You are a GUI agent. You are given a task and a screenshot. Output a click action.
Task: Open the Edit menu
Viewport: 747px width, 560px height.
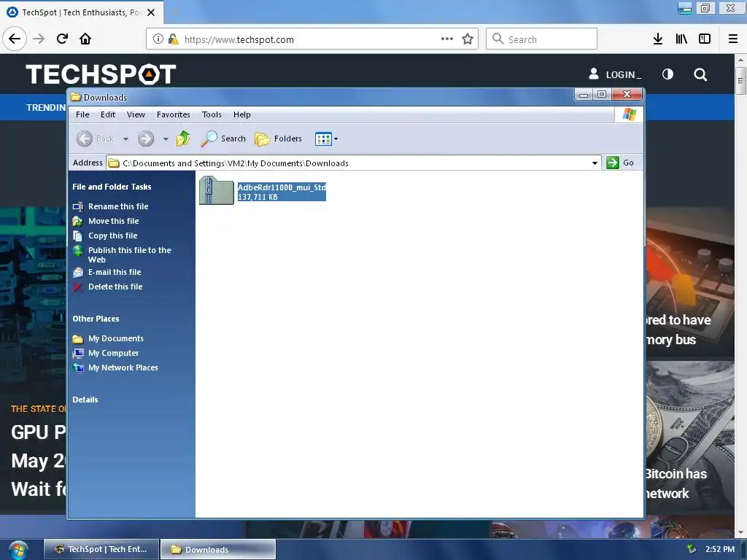click(108, 114)
